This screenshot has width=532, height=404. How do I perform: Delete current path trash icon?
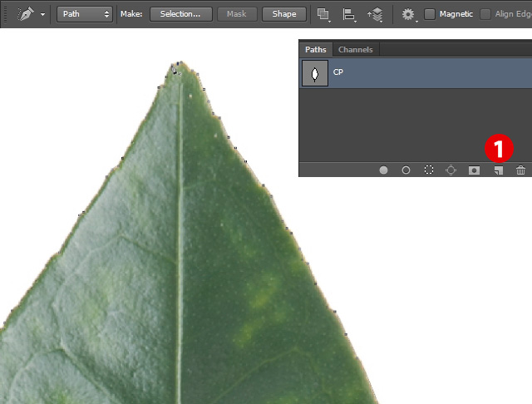pos(520,170)
